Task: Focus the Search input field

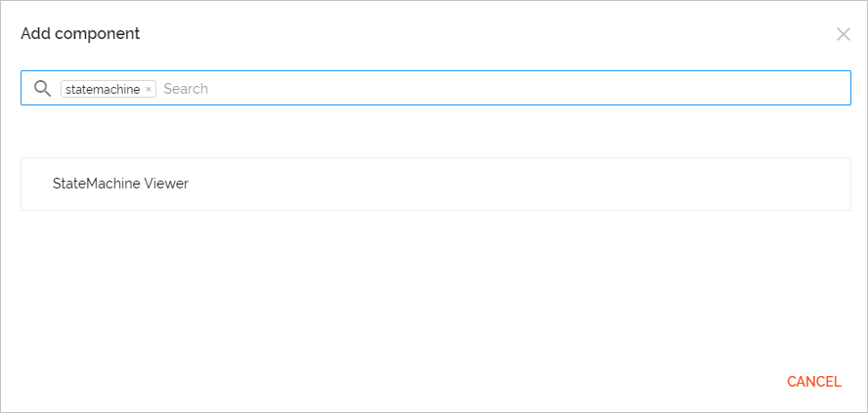Action: [489, 89]
